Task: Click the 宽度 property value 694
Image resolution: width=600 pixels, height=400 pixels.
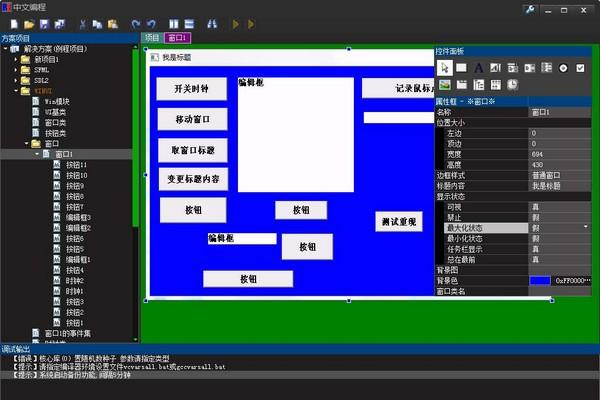Action: coord(559,154)
